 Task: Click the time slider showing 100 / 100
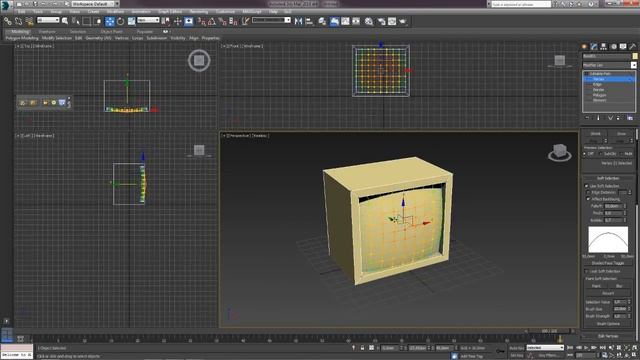click(550, 331)
